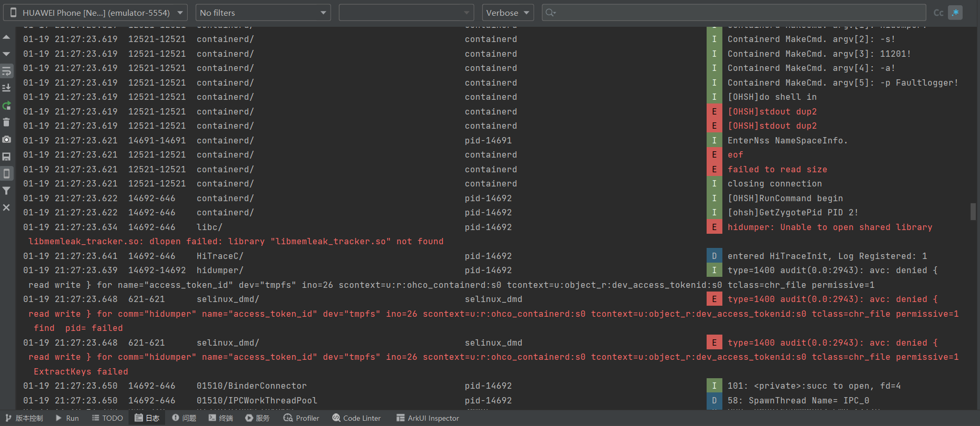Focus the log search input field
This screenshot has width=980, height=426.
click(x=734, y=13)
